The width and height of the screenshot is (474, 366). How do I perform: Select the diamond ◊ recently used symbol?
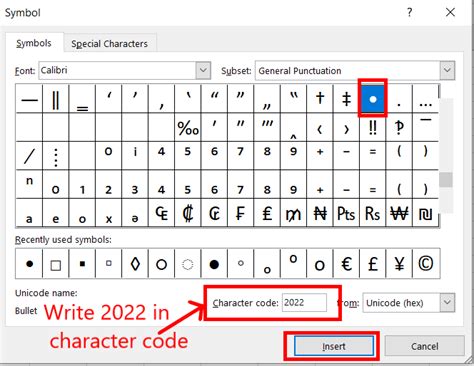[135, 264]
